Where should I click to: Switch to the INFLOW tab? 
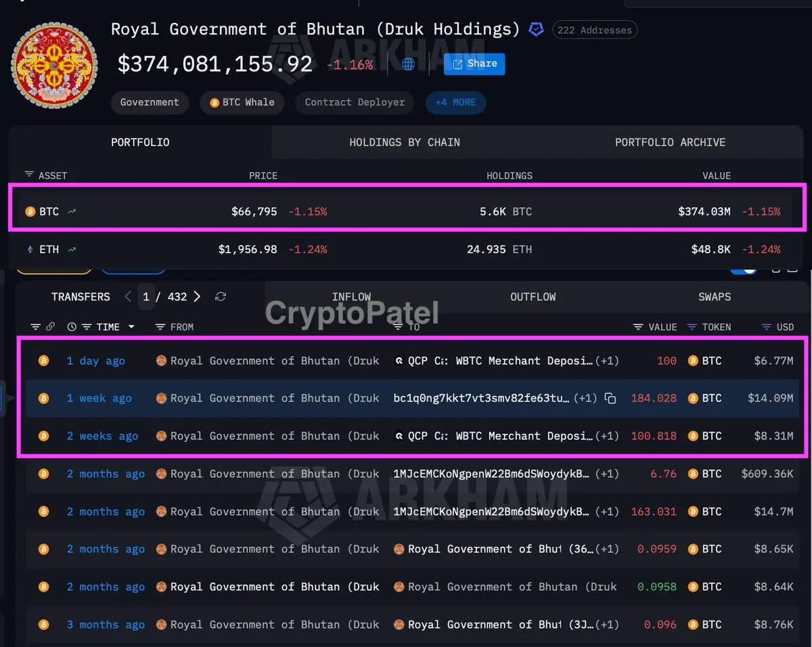351,296
